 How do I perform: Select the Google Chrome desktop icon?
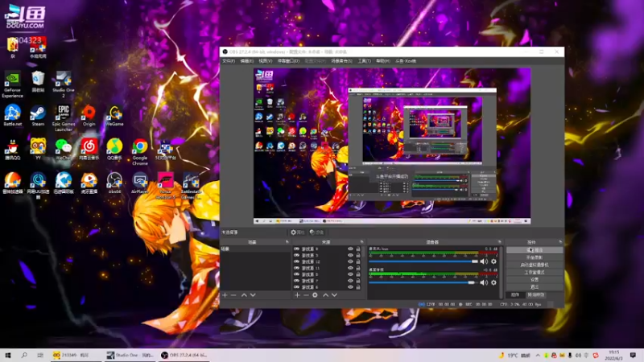point(139,152)
